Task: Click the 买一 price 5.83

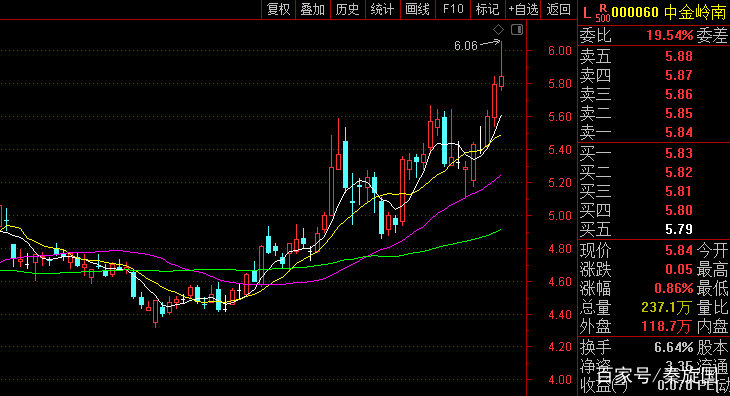Action: (679, 153)
